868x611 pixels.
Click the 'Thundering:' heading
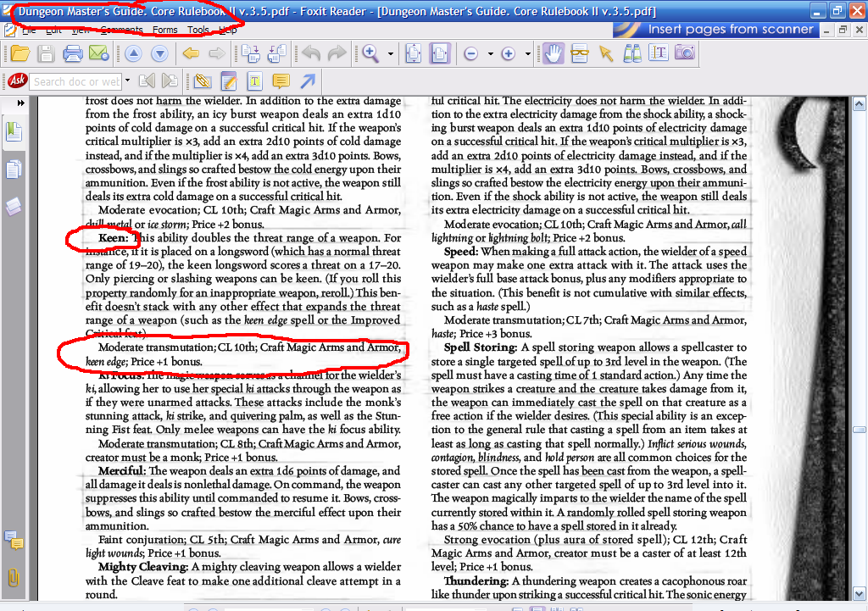[x=476, y=581]
